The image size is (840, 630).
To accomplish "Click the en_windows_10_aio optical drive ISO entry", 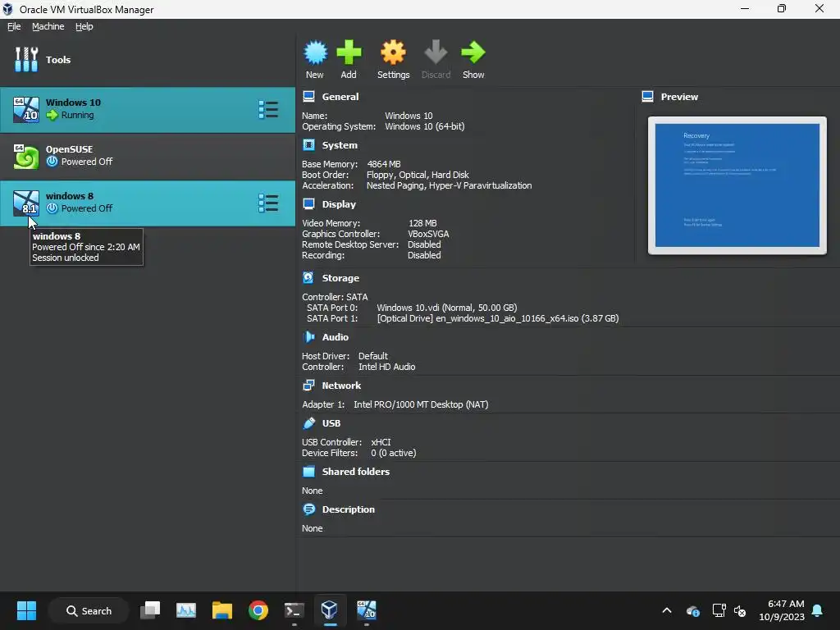I will [498, 318].
